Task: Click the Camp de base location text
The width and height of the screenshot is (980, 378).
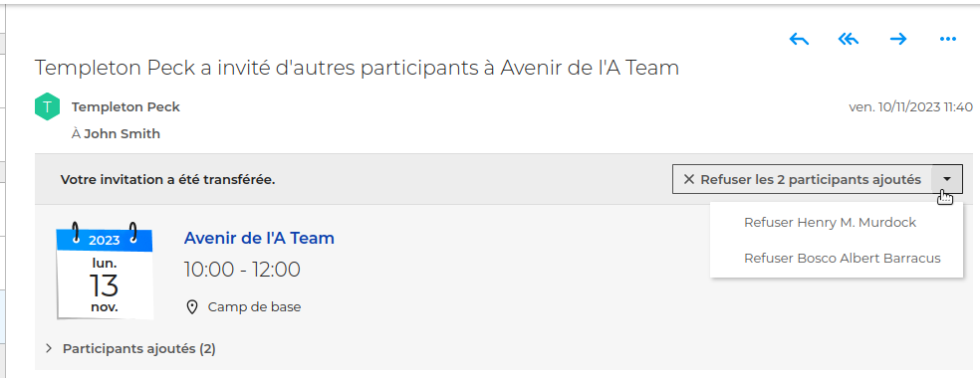Action: [254, 307]
